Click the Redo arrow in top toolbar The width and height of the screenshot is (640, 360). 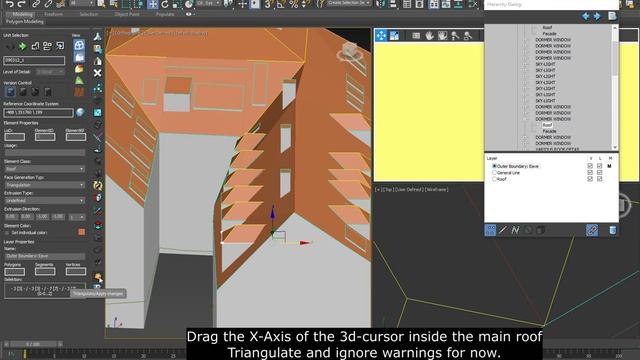(x=22, y=4)
